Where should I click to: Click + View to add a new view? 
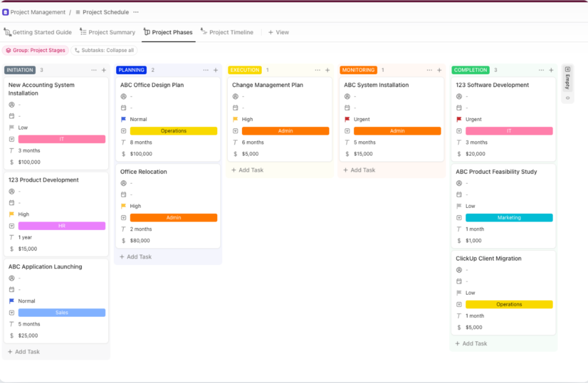coord(279,32)
